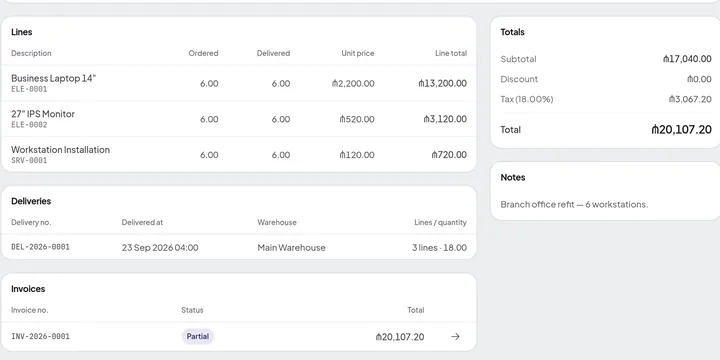This screenshot has width=720, height=360.
Task: Click the 3 lines · 18.00 value
Action: 439,248
